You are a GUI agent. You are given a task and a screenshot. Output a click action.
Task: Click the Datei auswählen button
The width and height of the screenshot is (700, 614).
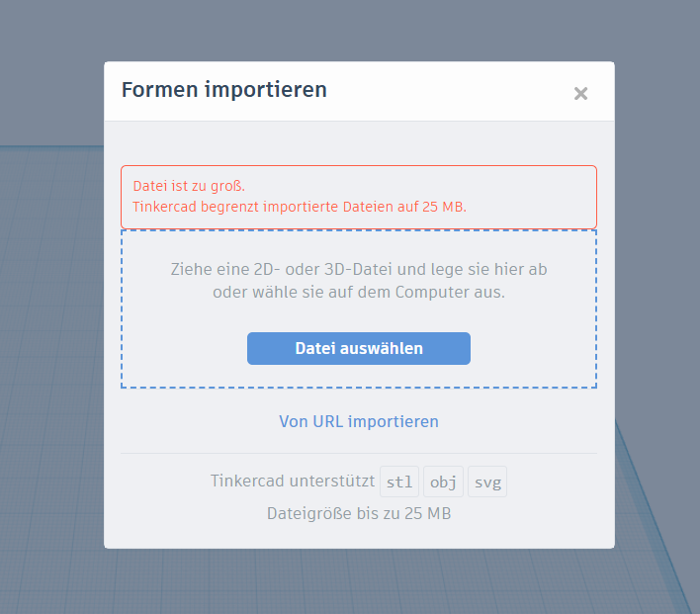[x=359, y=348]
